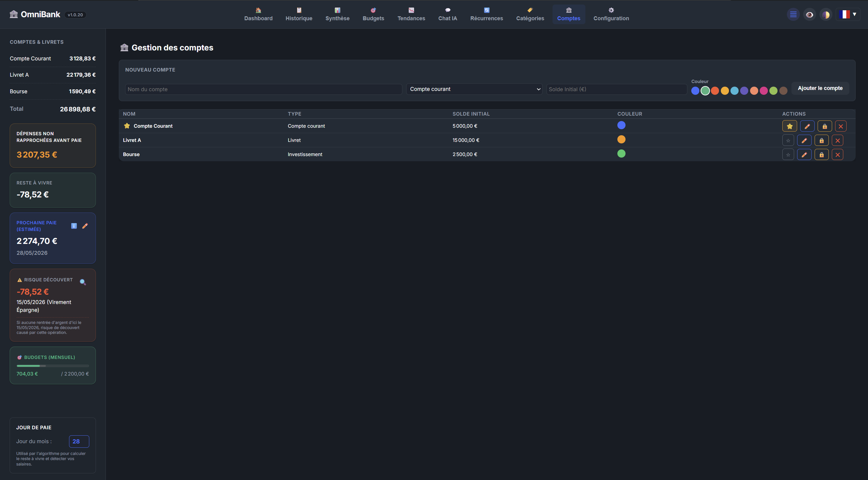Screen dimensions: 868x480
Task: Pick the yellow-orange swatch in Couleur picker
Action: (724, 90)
